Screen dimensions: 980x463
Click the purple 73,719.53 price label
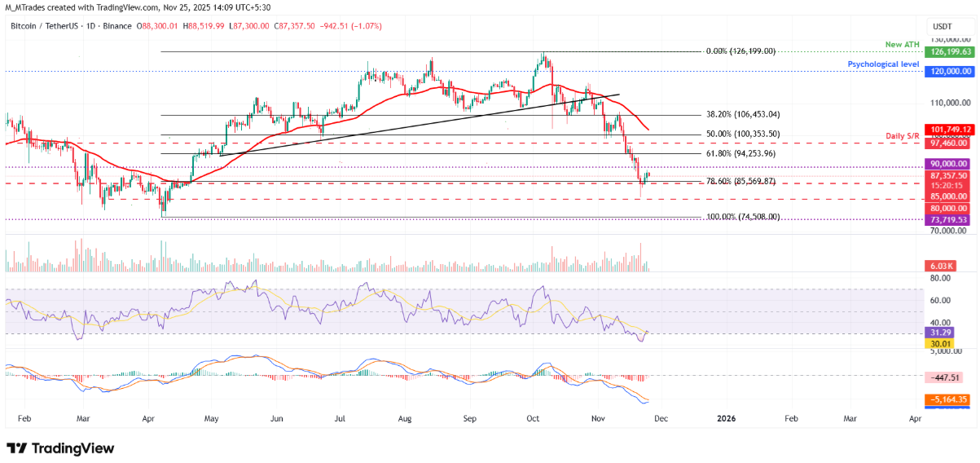pyautogui.click(x=947, y=220)
